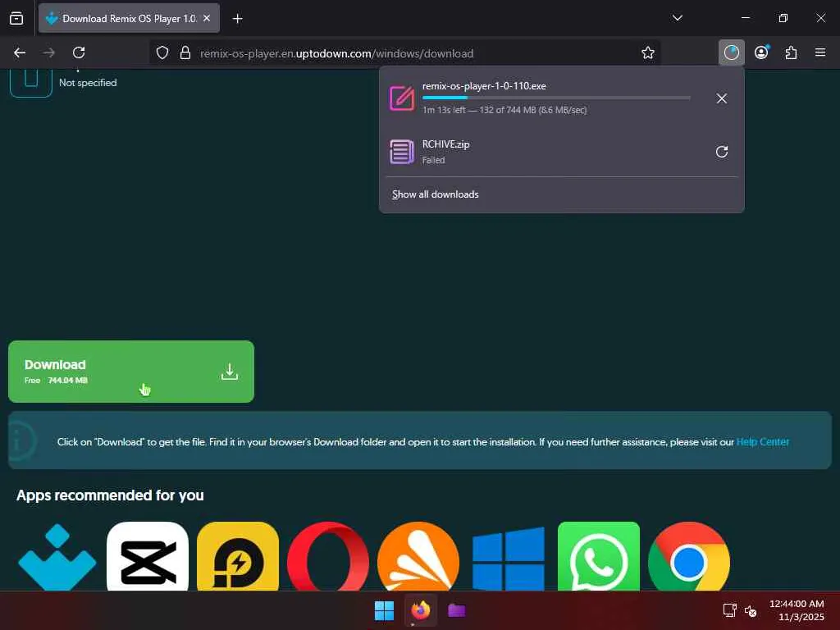The image size is (840, 630).
Task: Open the Google Chrome recommended app
Action: point(689,557)
